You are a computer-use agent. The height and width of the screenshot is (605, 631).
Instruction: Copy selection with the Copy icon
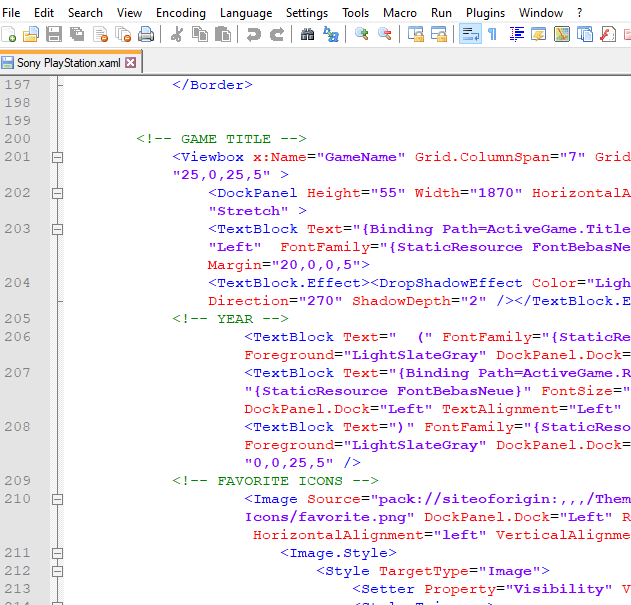[x=200, y=34]
